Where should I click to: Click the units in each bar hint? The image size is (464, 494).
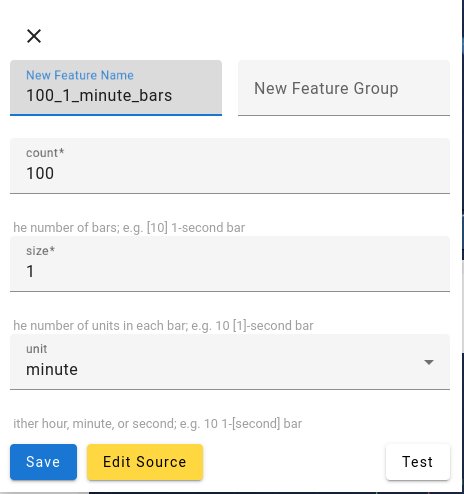coord(163,326)
